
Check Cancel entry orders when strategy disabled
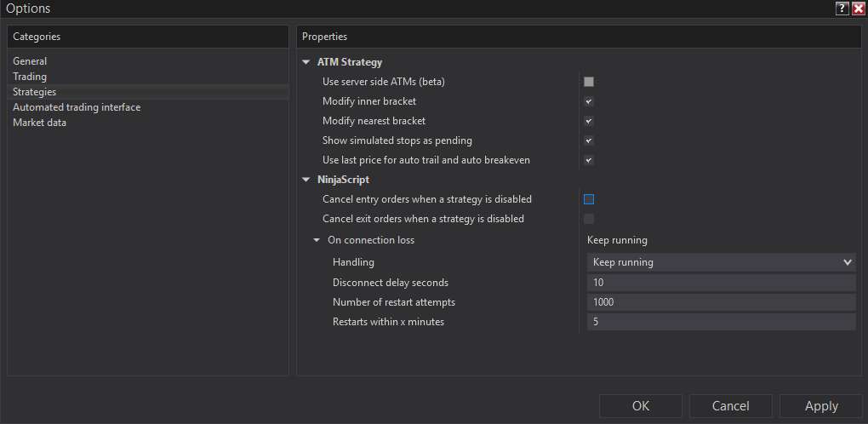589,199
